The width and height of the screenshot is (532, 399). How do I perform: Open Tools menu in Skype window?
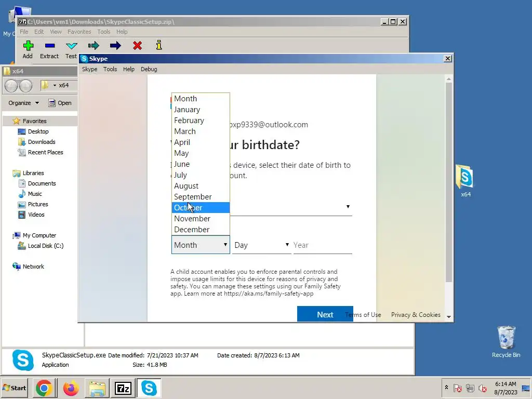110,69
